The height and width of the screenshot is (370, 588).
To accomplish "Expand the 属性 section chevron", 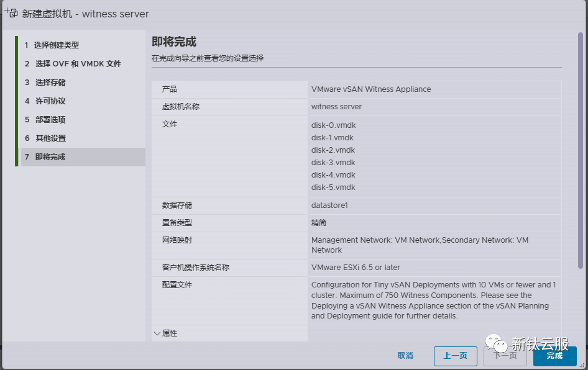I will point(157,333).
